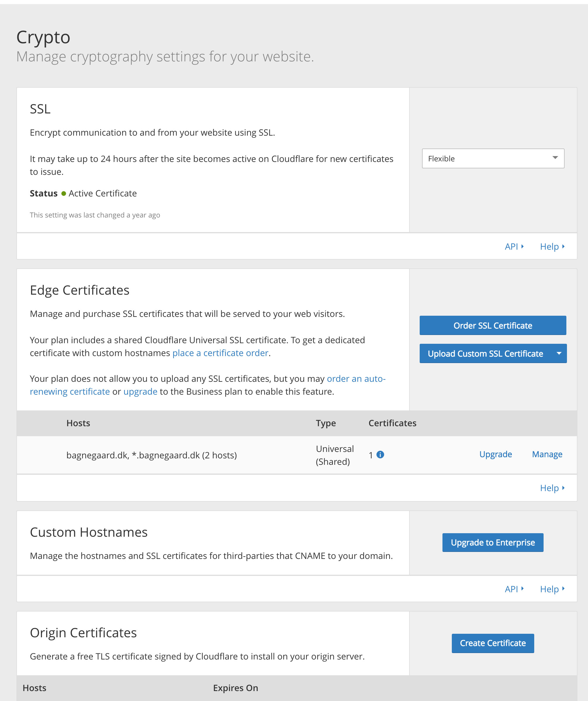Screen dimensions: 588x701
Task: Open the SSL mode Flexible dropdown
Action: (x=492, y=158)
